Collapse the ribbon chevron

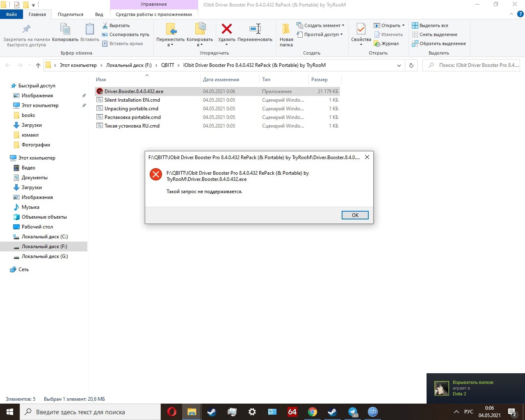[x=511, y=14]
